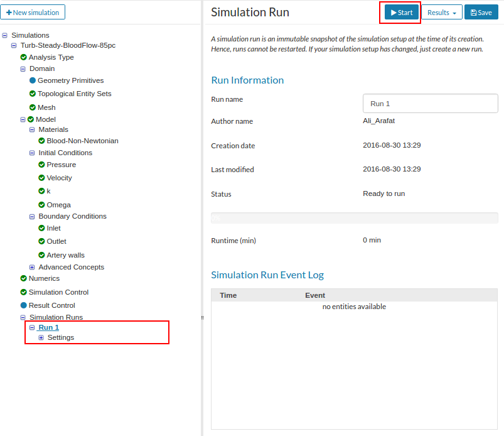Viewport: 504px width, 436px height.
Task: Click green check icon beside Model
Action: point(31,119)
